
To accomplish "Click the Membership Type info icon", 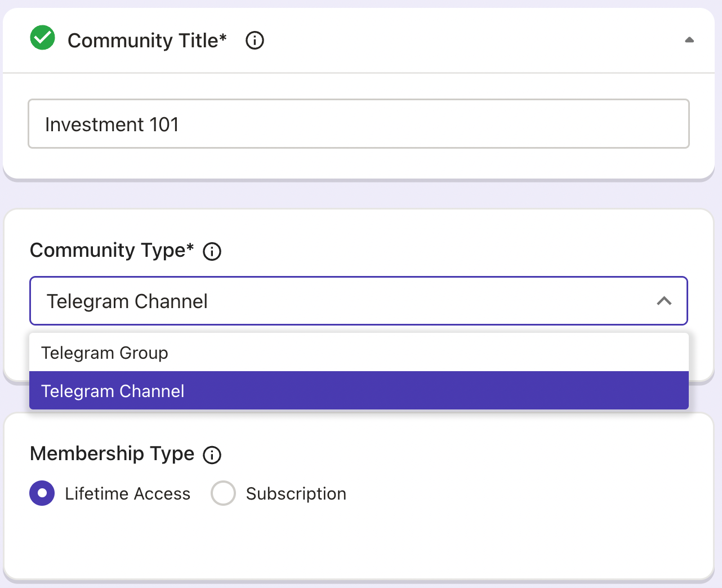I will click(x=212, y=455).
